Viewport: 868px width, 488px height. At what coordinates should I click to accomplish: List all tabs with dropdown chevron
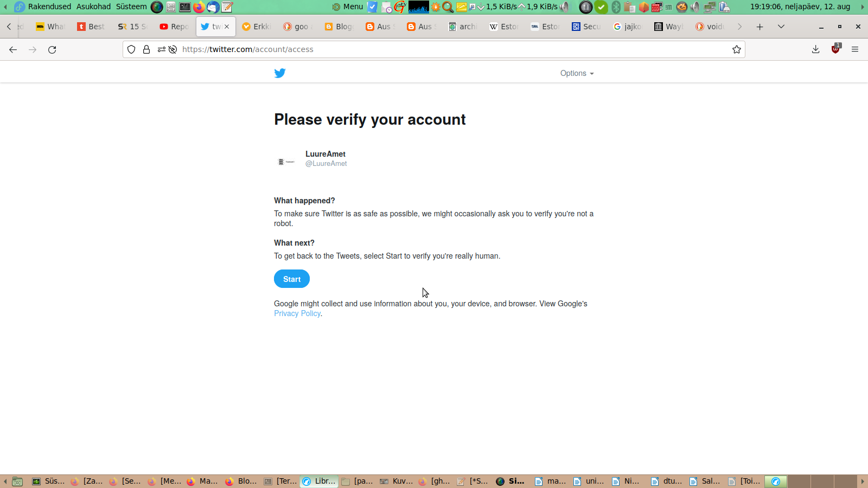(x=781, y=27)
